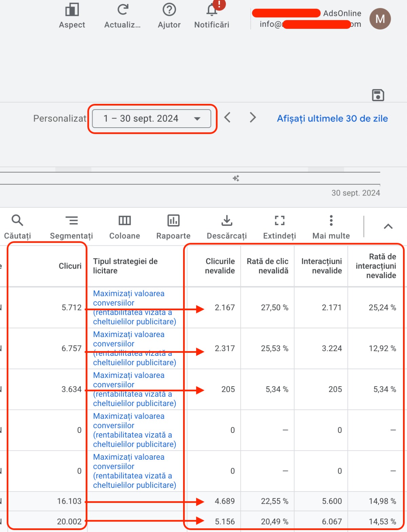Select the 4.689 invalid clicks total
This screenshot has height=532, width=407.
(x=225, y=501)
